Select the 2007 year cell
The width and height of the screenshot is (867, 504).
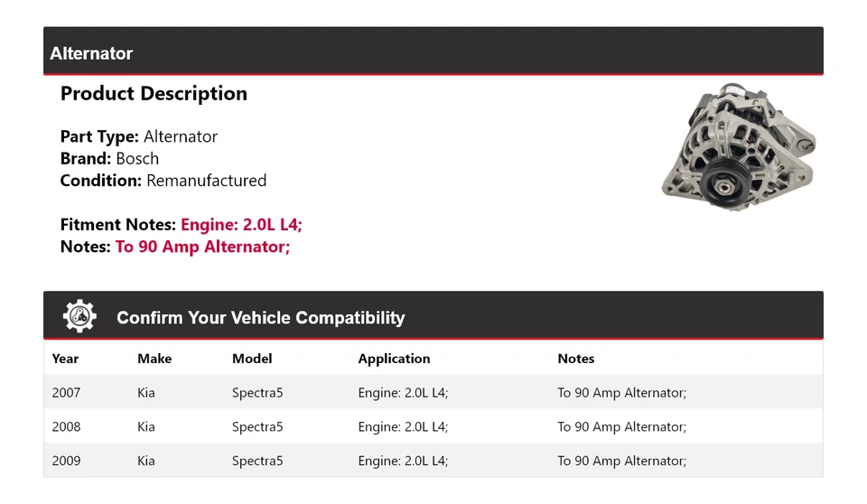point(66,393)
